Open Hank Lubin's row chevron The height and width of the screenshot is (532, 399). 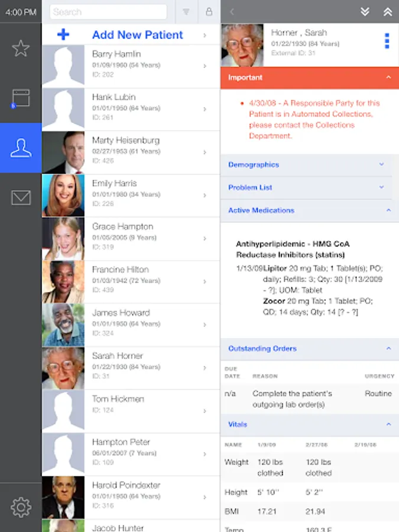[205, 109]
